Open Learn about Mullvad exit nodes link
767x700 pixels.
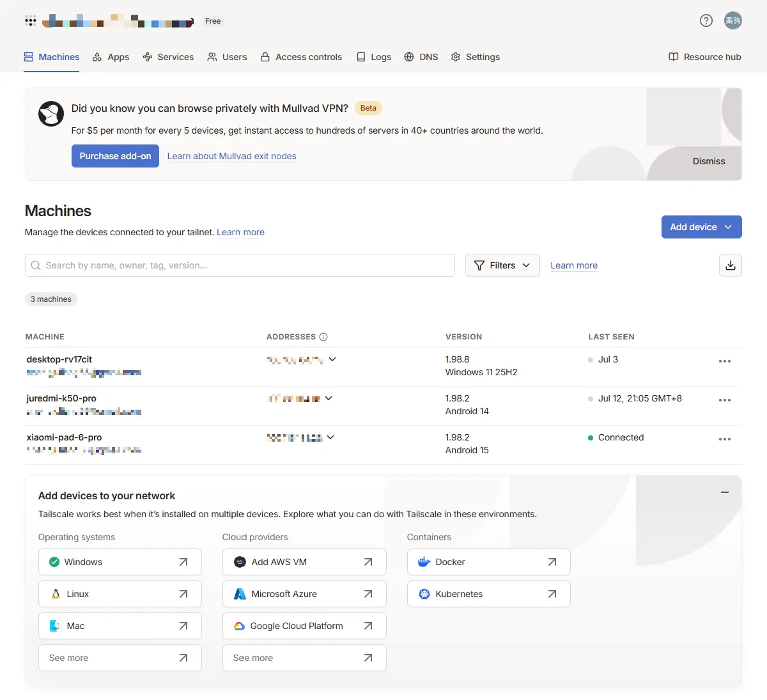(231, 156)
